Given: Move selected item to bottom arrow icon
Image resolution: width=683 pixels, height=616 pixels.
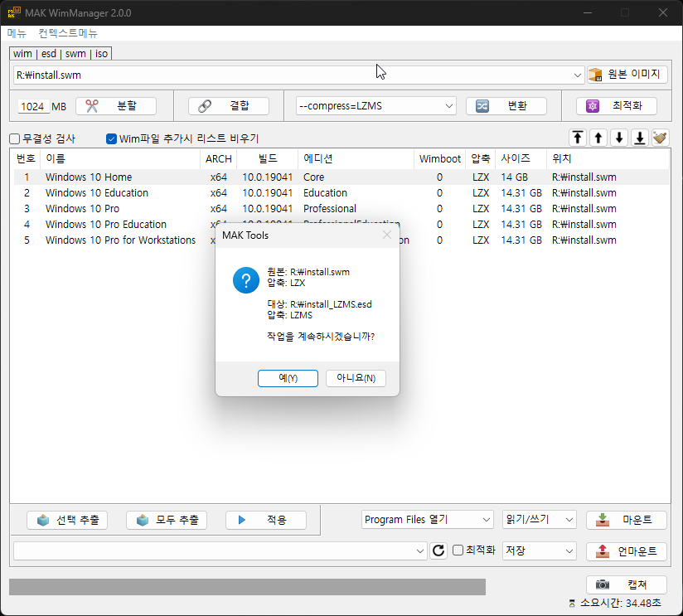Looking at the screenshot, I should pos(640,138).
